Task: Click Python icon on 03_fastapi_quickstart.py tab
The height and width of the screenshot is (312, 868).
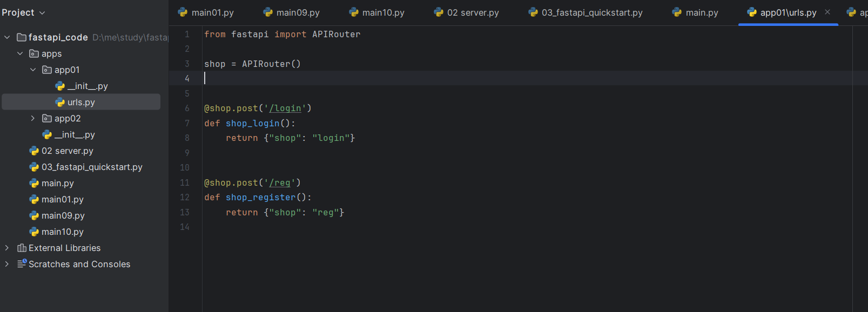Action: (533, 12)
